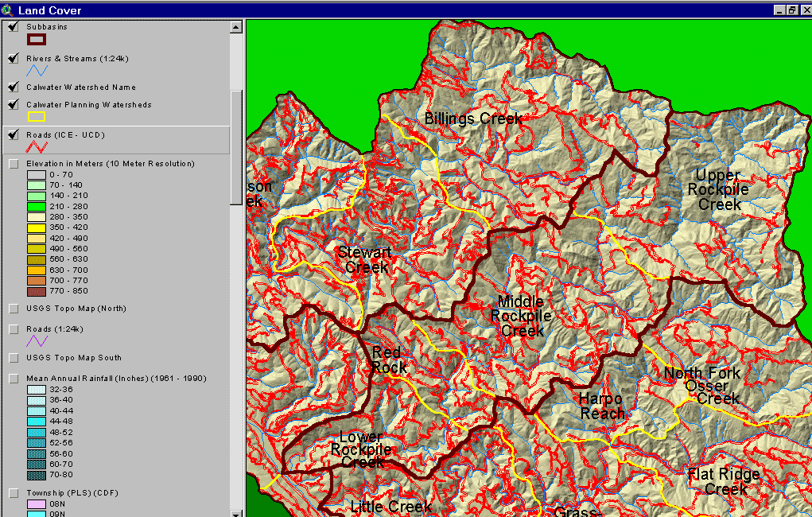812x517 pixels.
Task: Select the 770 - 850 elevation swatch
Action: point(37,292)
